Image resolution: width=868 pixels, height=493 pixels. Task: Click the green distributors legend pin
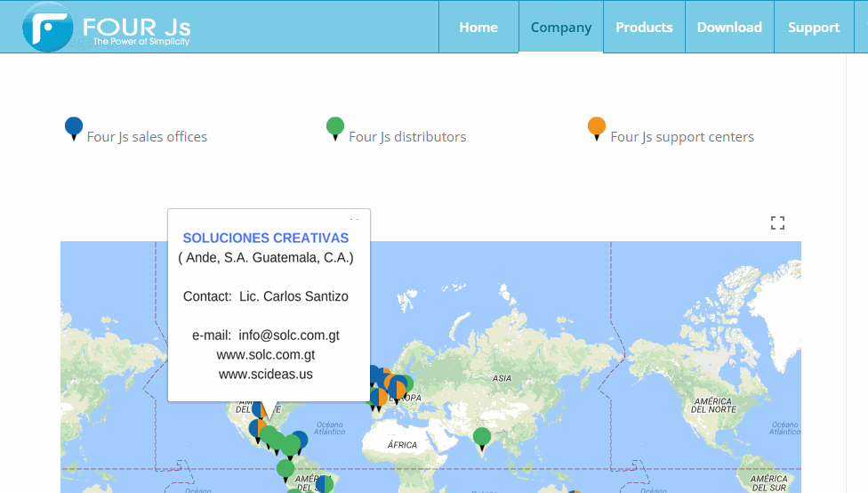tap(335, 128)
